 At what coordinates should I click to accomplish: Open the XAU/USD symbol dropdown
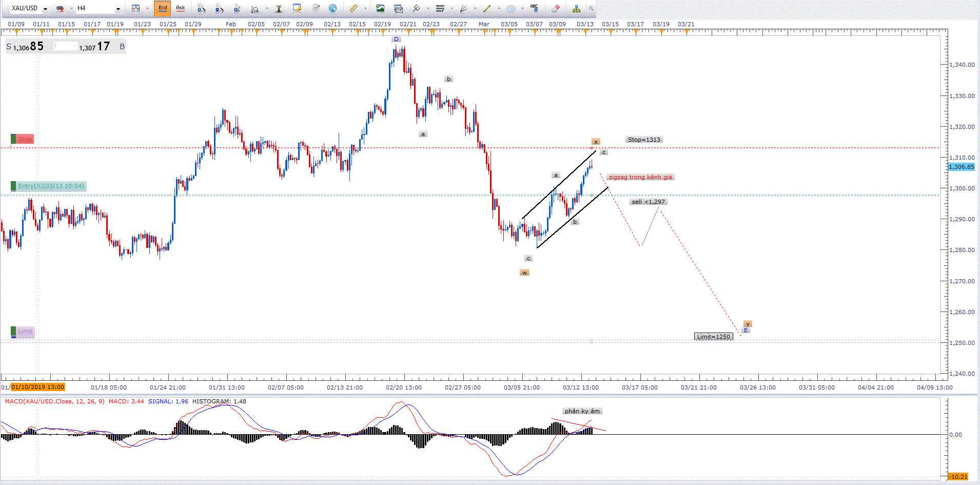[x=45, y=9]
